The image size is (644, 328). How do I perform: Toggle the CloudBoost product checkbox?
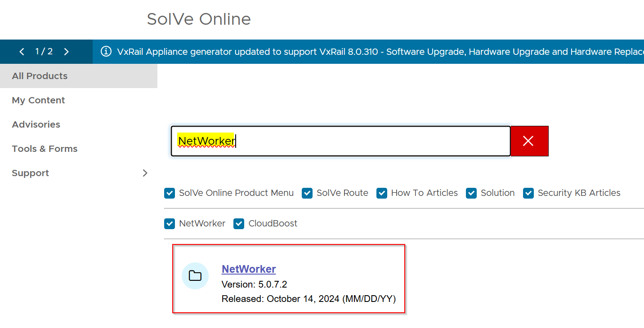tap(239, 224)
